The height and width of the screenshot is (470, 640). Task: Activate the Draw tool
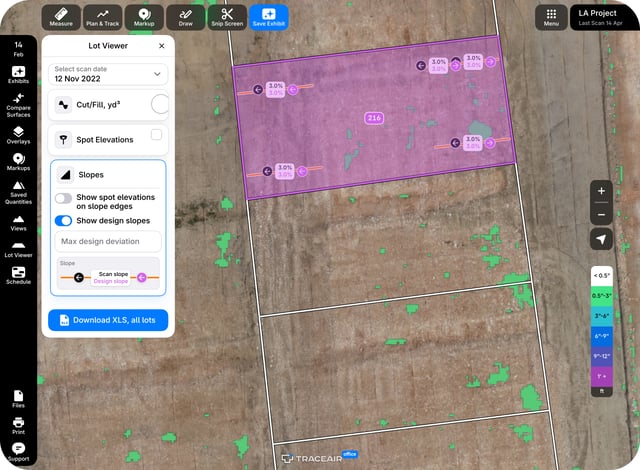coord(185,18)
